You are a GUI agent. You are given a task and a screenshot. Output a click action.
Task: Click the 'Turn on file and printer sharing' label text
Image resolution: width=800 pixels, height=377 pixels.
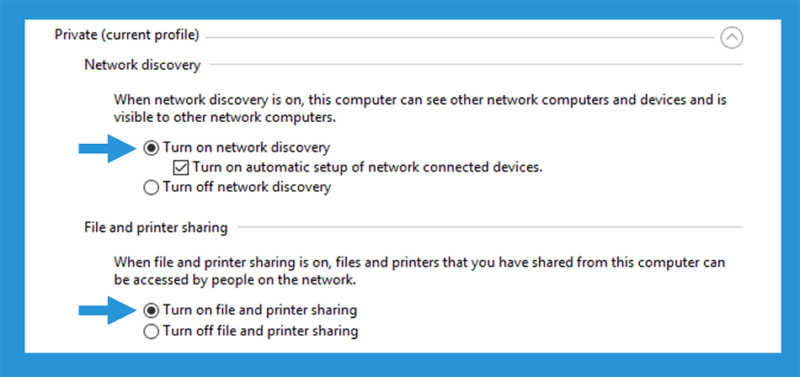260,310
